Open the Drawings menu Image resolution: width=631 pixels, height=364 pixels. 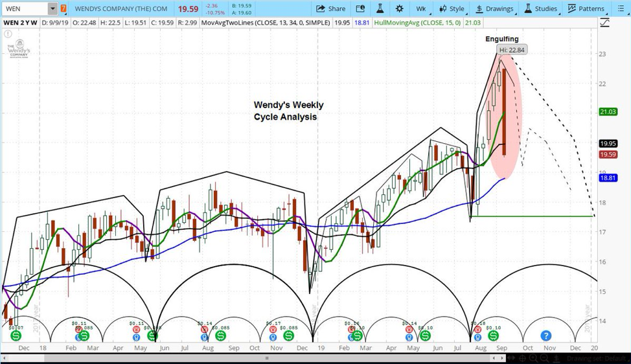[496, 8]
